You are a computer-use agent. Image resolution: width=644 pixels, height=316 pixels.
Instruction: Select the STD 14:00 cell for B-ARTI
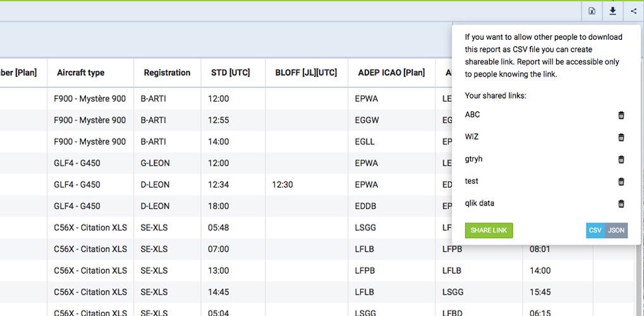coord(233,142)
